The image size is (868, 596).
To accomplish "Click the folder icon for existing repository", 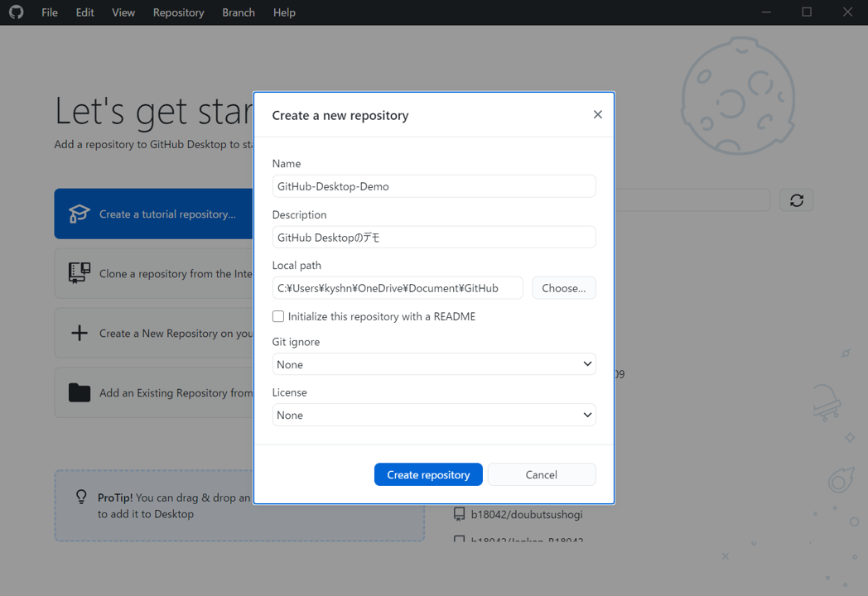I will click(x=79, y=392).
